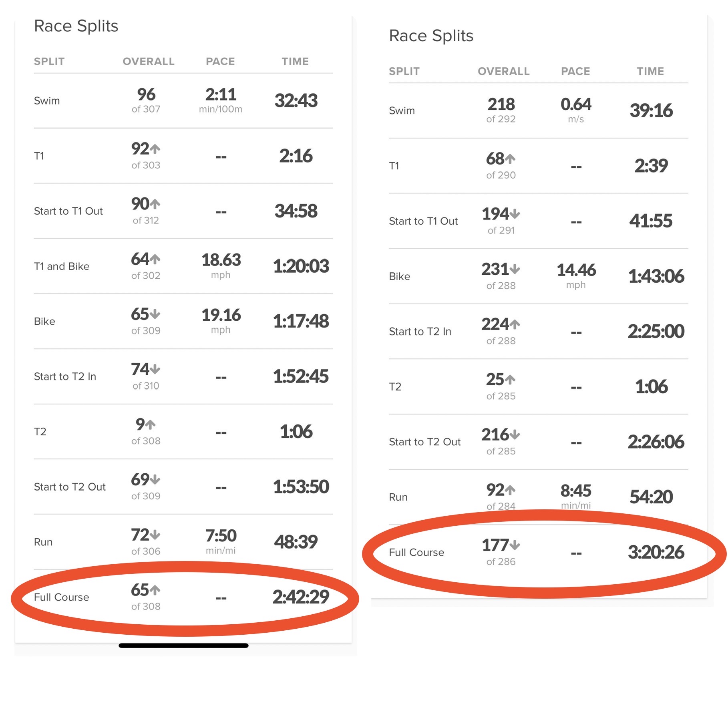Screen dimensions: 728x728
Task: Click the circled Full Course time 2:42:29
Action: point(302,597)
